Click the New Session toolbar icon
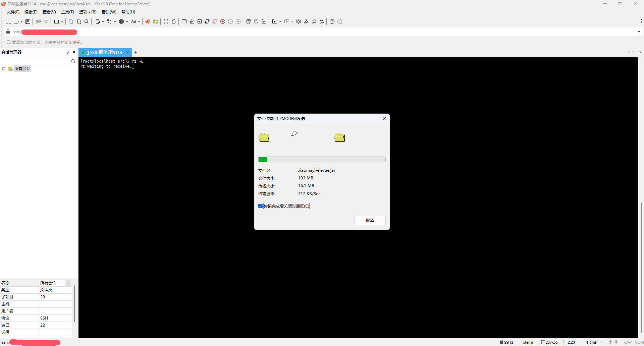 tap(8, 21)
